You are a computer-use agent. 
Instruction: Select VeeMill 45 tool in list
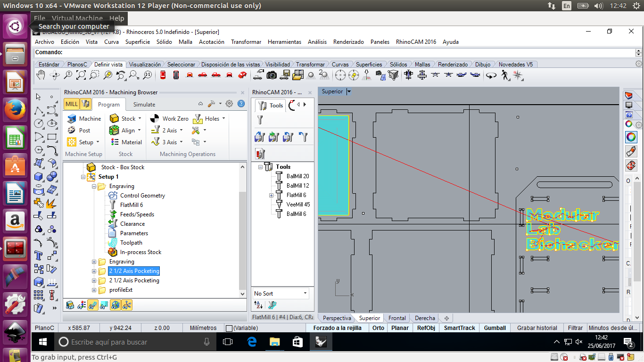[298, 205]
